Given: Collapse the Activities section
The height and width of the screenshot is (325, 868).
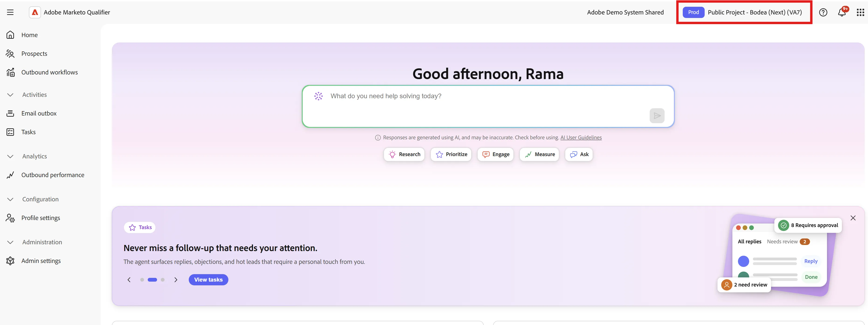Looking at the screenshot, I should point(10,95).
